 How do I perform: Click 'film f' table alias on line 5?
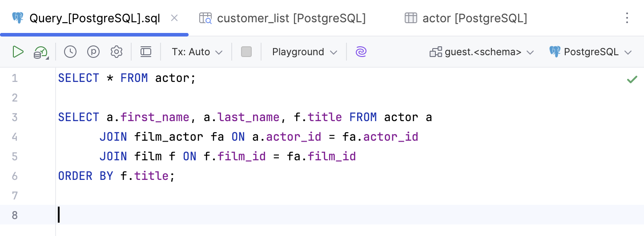click(x=155, y=156)
